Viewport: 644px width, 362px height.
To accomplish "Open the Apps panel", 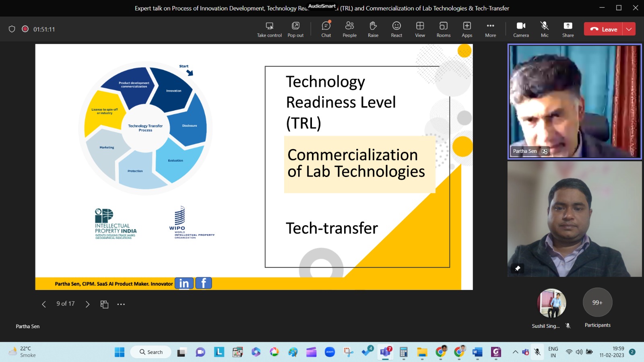I will [467, 29].
